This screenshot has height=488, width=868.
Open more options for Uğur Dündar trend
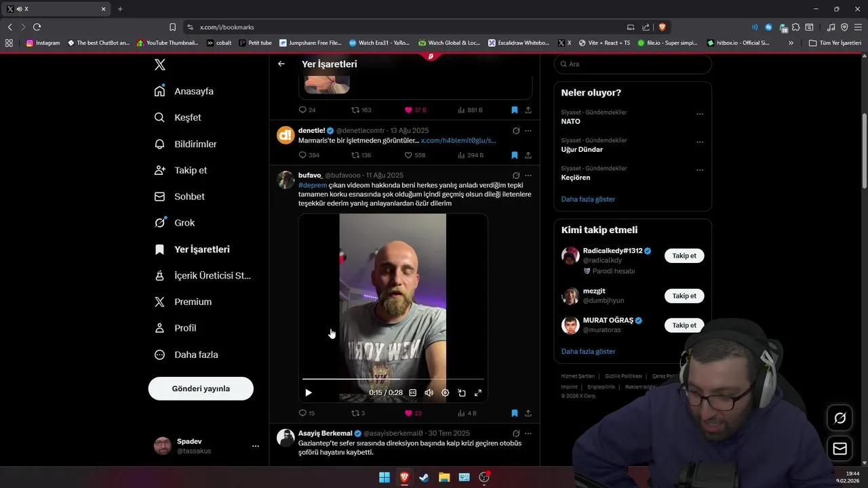coord(700,142)
